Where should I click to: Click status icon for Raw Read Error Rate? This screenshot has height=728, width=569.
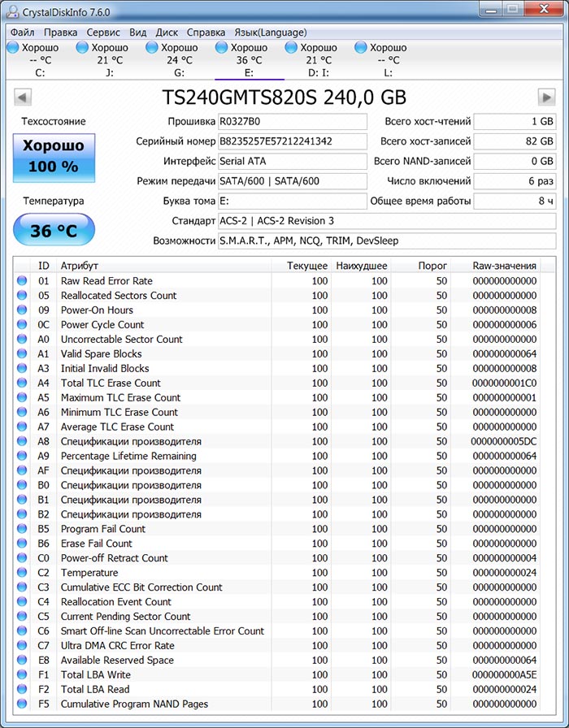tap(22, 280)
